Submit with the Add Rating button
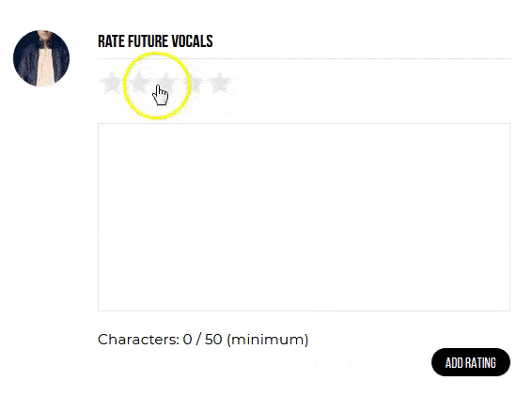The width and height of the screenshot is (532, 397). (x=471, y=362)
